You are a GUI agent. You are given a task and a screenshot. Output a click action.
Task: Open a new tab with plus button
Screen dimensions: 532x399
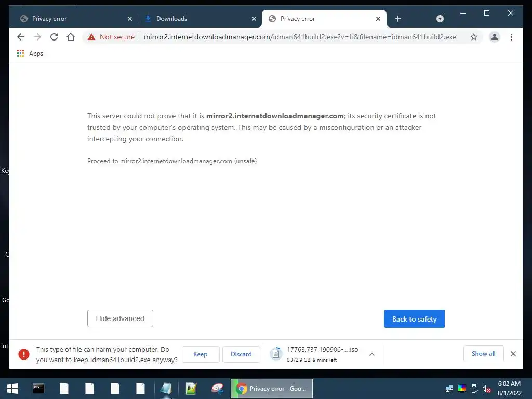point(398,19)
